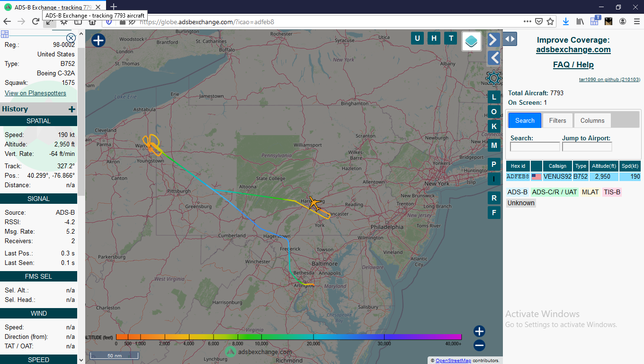Screen dimensions: 644x364
Task: Zoom out the map with minus
Action: [479, 346]
